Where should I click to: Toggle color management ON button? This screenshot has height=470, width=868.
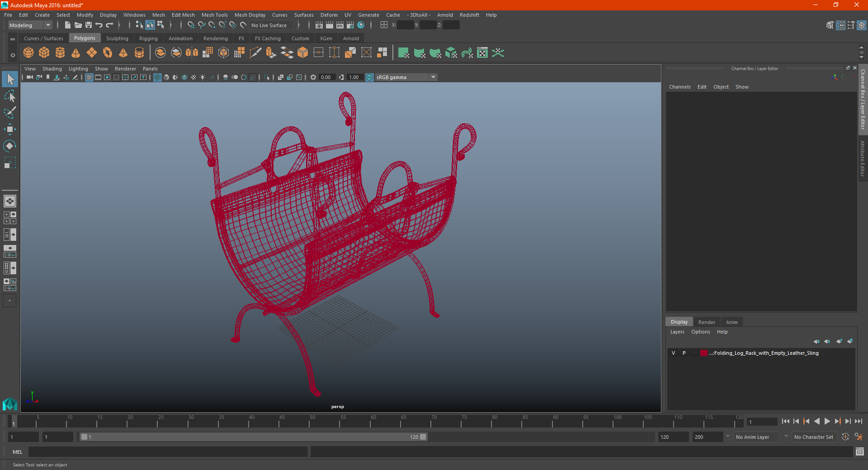coord(369,77)
